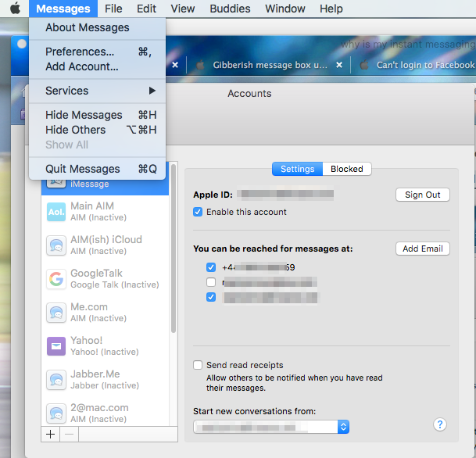Click Apple icon on Can't login to Facebook tab
Image resolution: width=476 pixels, height=458 pixels.
click(364, 65)
